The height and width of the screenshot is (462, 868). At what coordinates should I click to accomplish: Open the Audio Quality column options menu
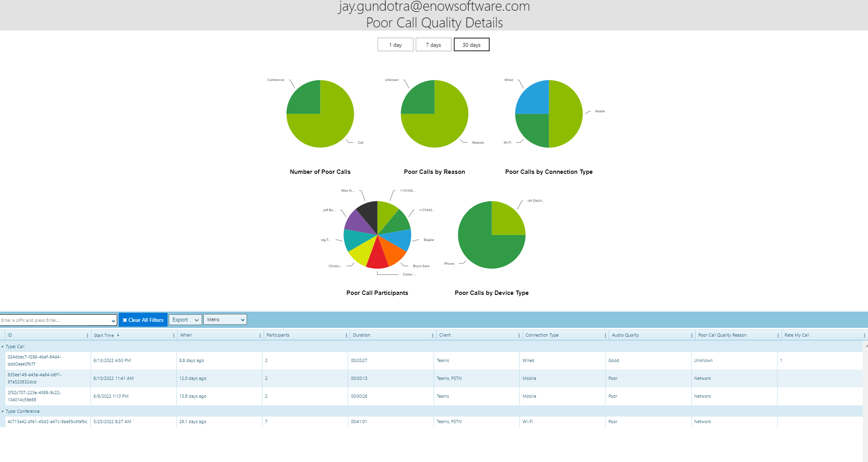(691, 335)
